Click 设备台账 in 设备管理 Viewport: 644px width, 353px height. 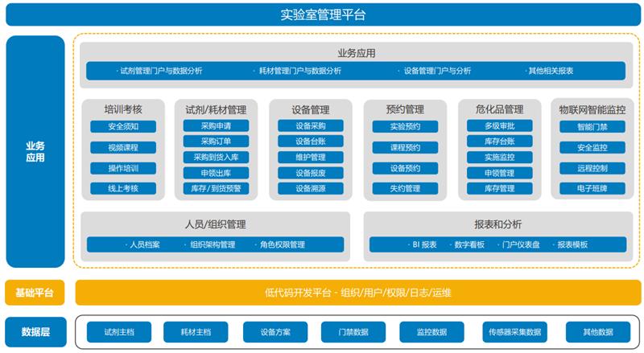[311, 142]
